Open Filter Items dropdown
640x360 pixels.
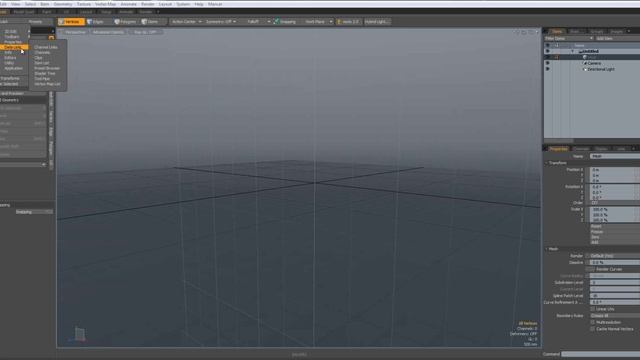point(569,38)
